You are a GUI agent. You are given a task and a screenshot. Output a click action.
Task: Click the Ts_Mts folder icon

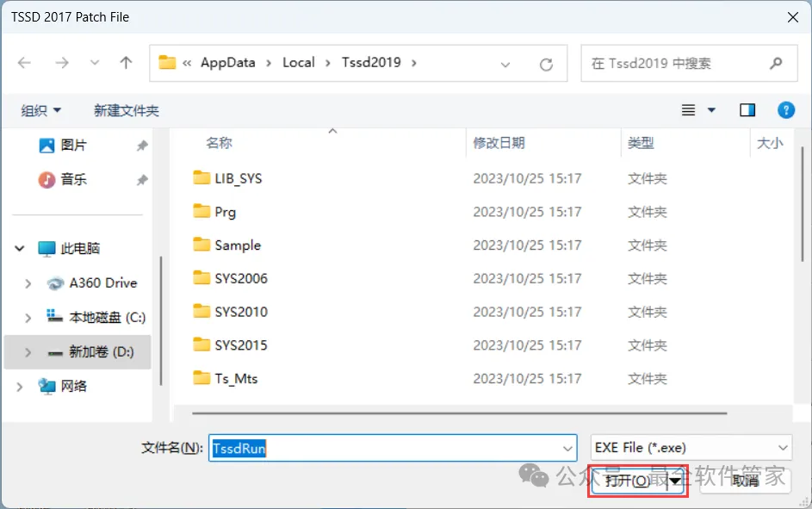tap(201, 377)
